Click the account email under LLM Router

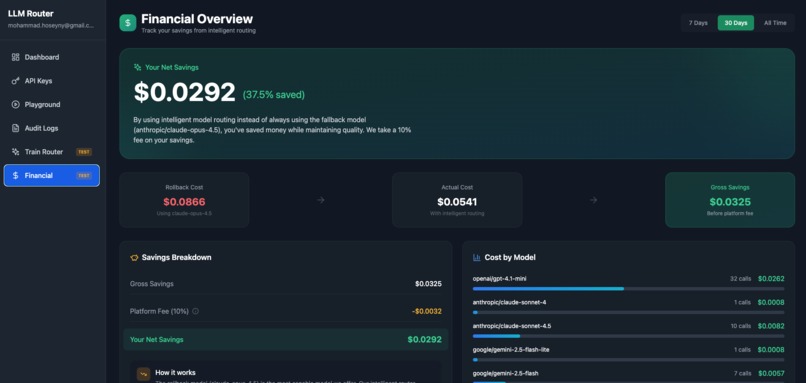pyautogui.click(x=51, y=25)
